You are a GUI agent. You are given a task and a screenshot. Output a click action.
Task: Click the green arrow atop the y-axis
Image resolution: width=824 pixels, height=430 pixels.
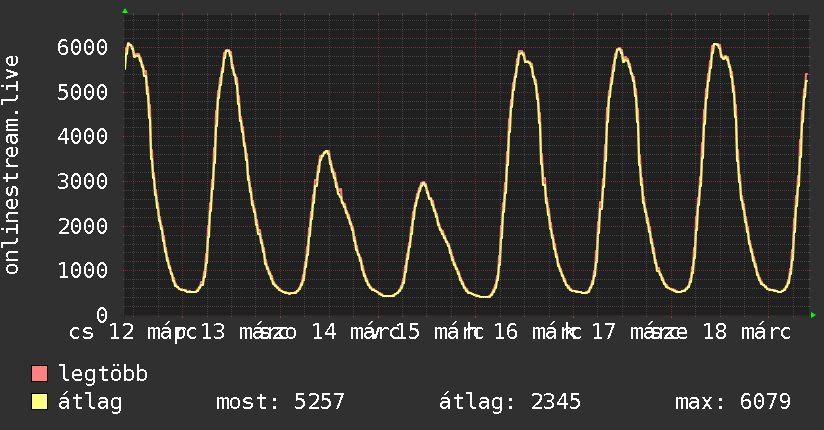[125, 11]
